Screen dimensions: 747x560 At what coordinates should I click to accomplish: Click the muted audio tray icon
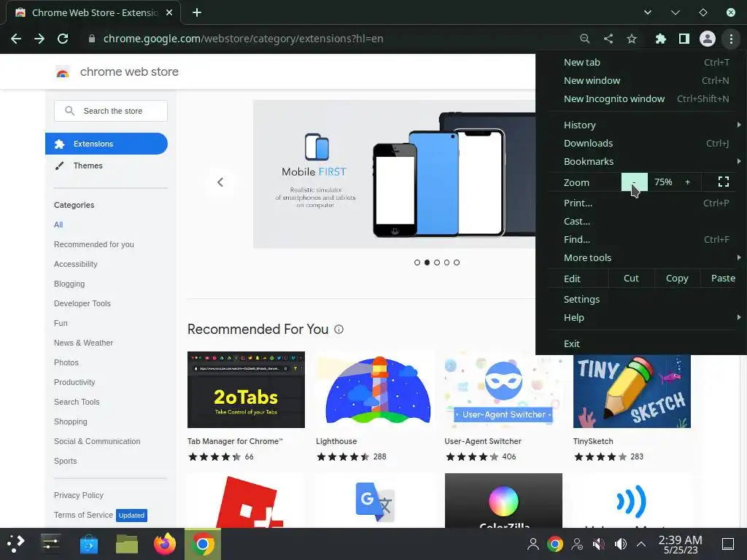click(599, 544)
